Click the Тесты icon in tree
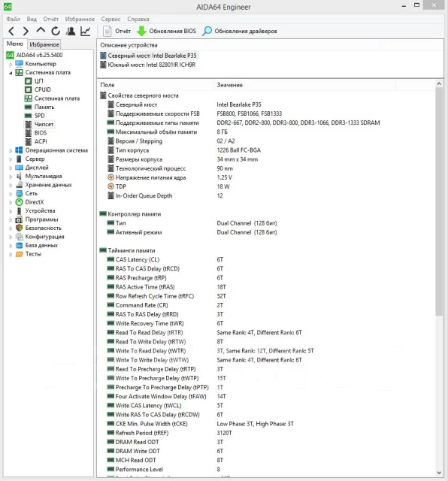The width and height of the screenshot is (448, 481). [19, 254]
